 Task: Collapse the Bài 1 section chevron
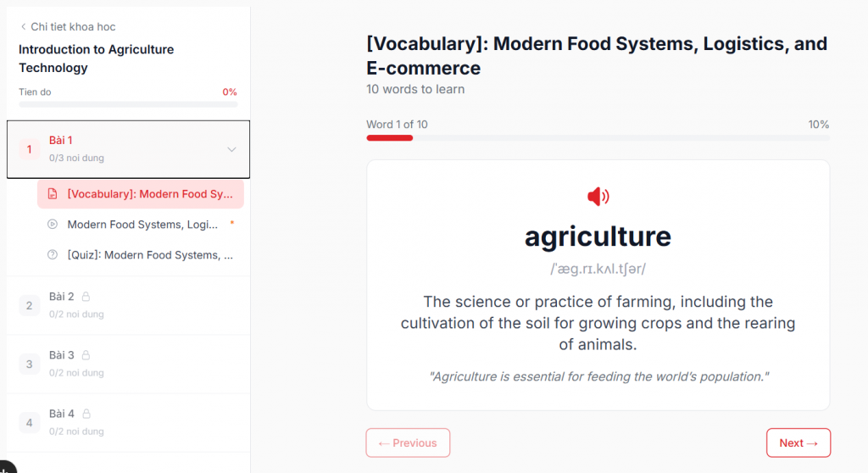click(231, 149)
